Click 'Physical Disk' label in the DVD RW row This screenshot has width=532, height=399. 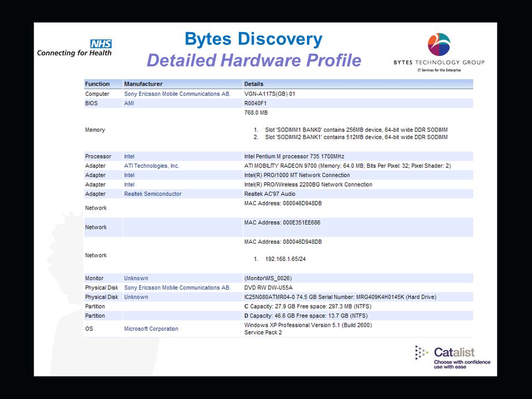[x=101, y=288]
